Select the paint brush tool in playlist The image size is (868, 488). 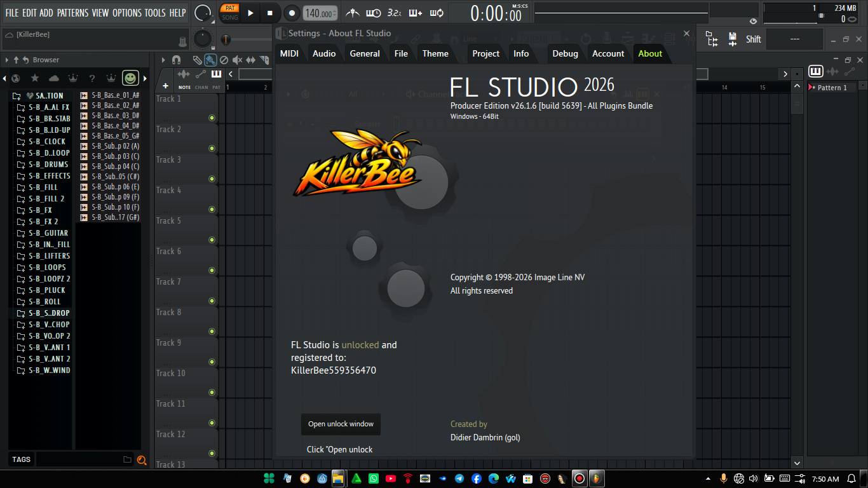[210, 60]
